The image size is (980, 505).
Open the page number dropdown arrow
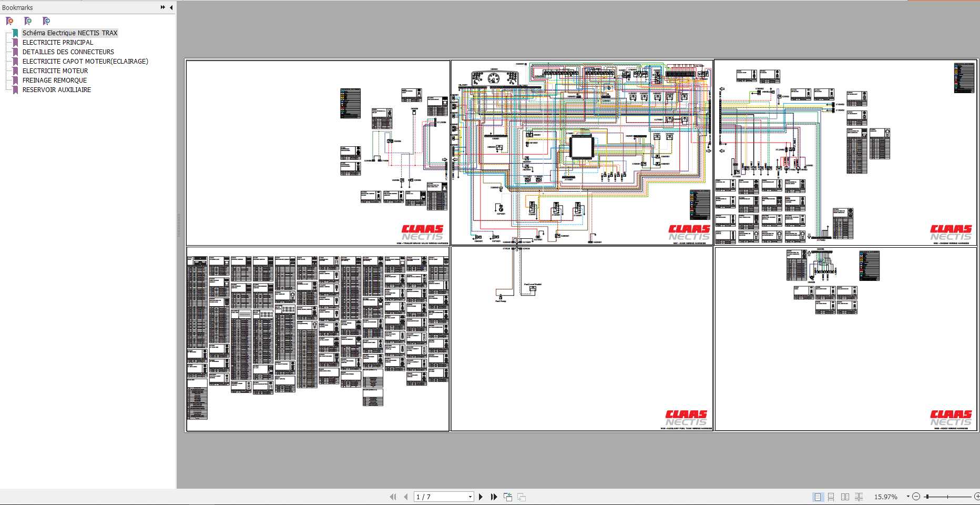470,497
